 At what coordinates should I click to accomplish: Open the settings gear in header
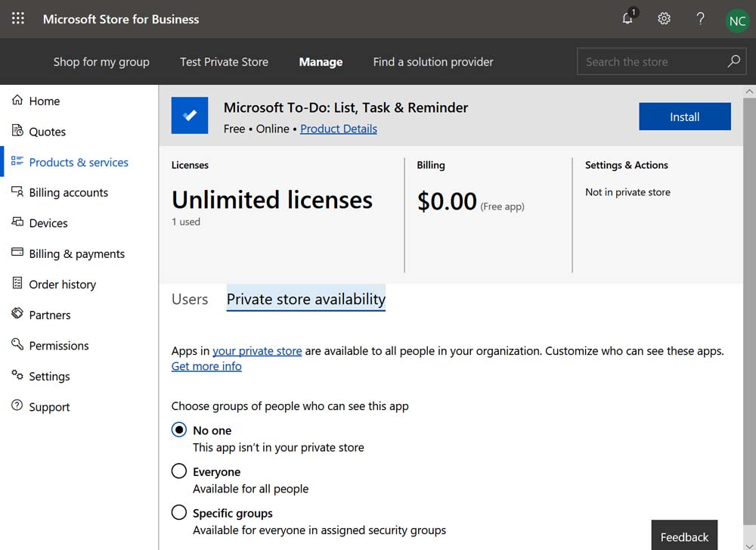point(664,18)
